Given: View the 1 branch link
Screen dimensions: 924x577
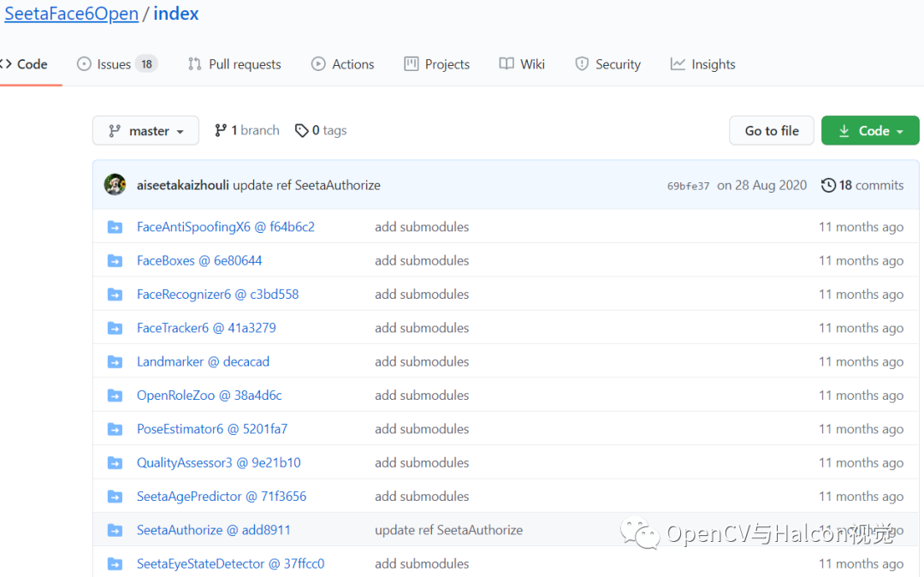Looking at the screenshot, I should 247,130.
